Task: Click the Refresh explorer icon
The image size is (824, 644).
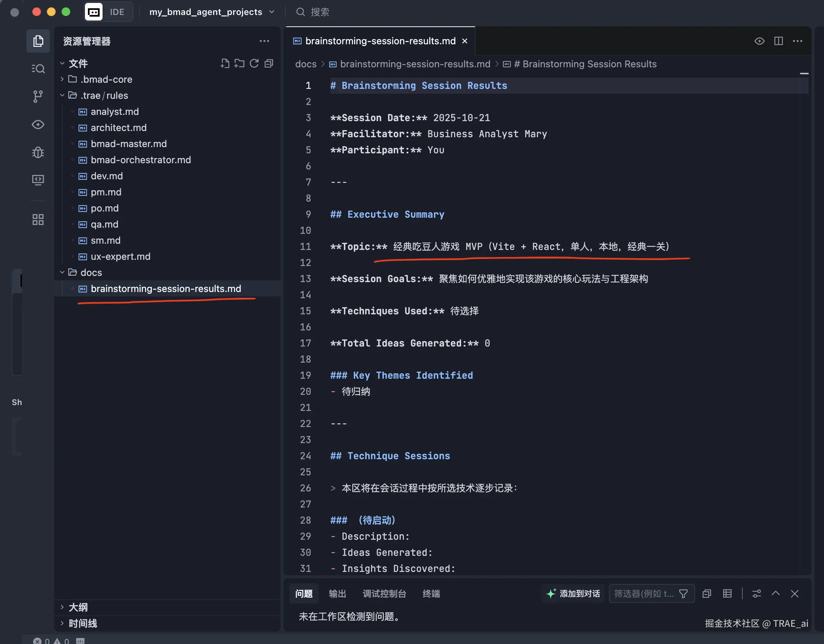Action: [x=254, y=63]
